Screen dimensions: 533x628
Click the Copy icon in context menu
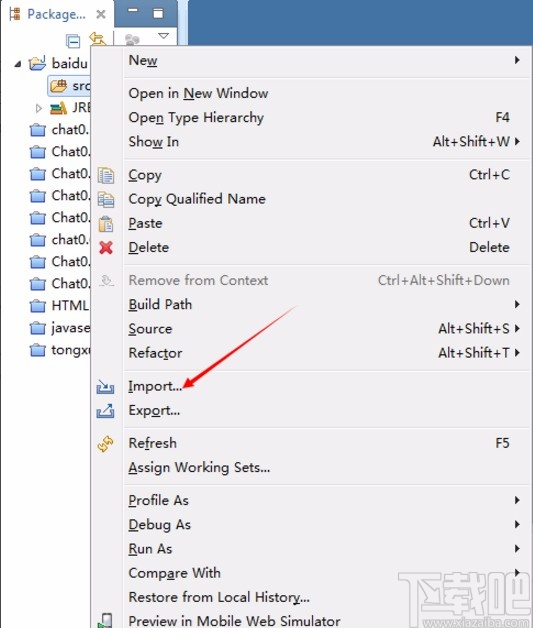(106, 175)
